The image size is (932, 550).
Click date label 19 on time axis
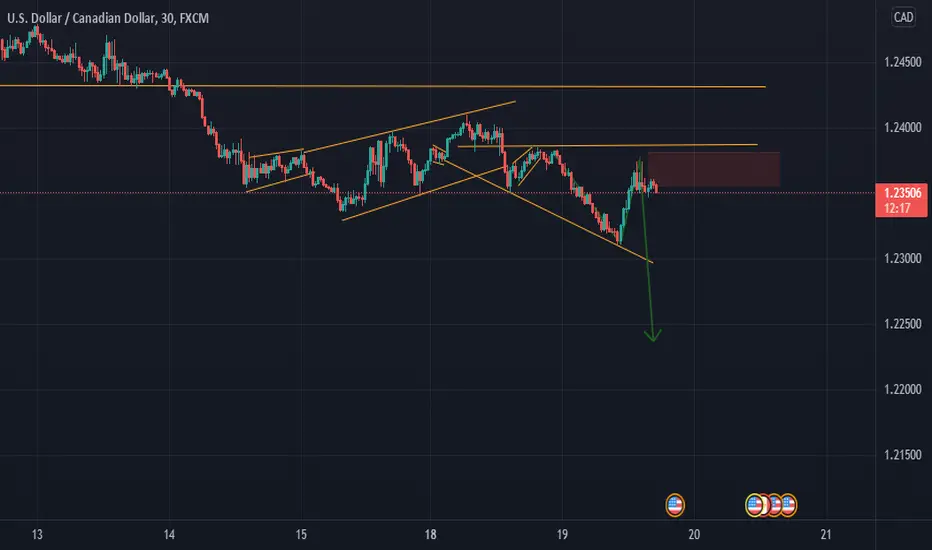[x=562, y=535]
